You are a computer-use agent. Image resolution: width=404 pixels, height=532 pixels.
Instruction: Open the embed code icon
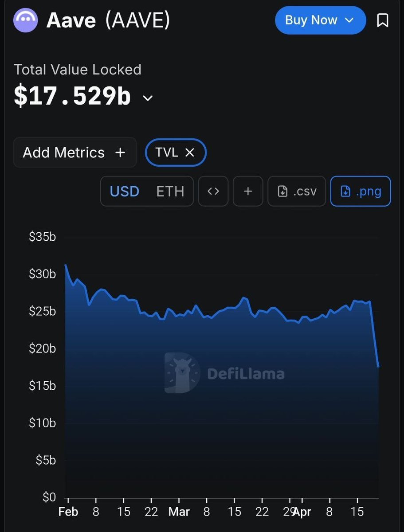click(213, 192)
